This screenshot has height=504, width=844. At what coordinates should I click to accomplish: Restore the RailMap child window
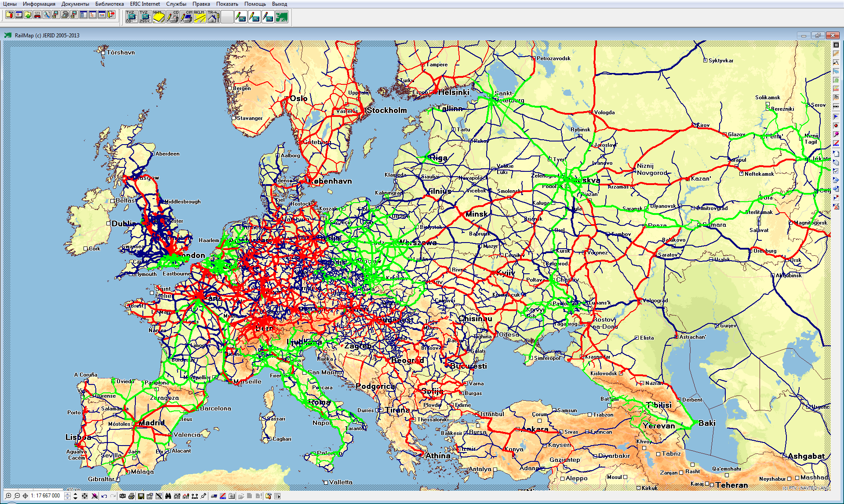[818, 36]
